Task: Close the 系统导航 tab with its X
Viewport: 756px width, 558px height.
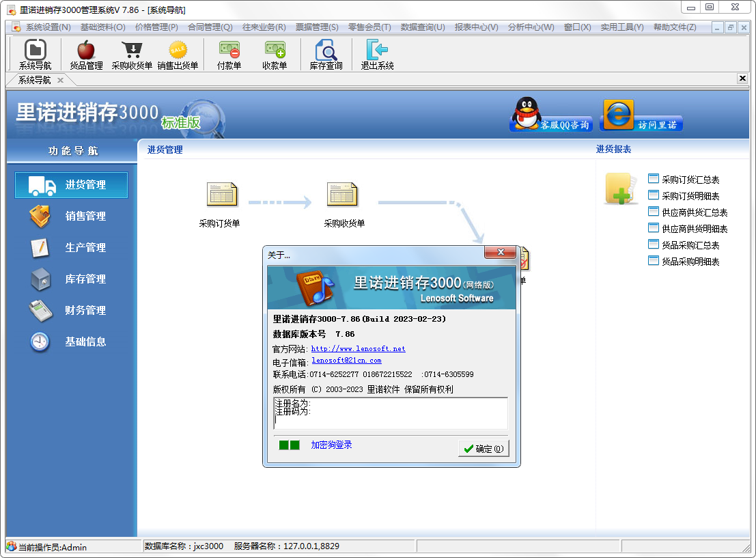Action: point(60,80)
